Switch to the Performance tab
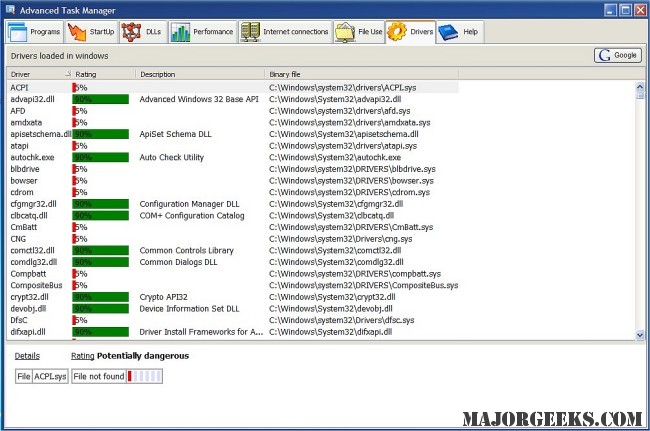Screen dimensions: 650x431 tap(203, 32)
